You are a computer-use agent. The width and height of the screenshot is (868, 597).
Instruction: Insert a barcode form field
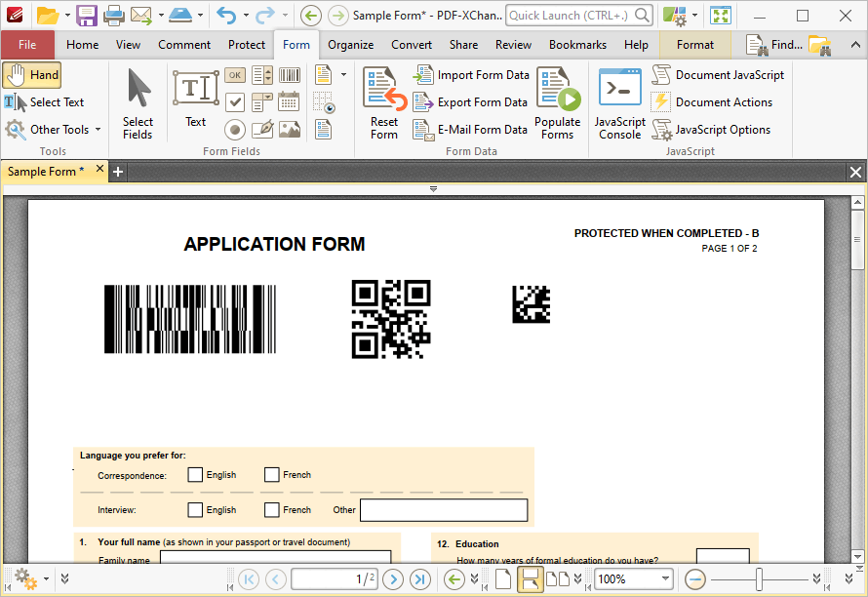click(290, 75)
